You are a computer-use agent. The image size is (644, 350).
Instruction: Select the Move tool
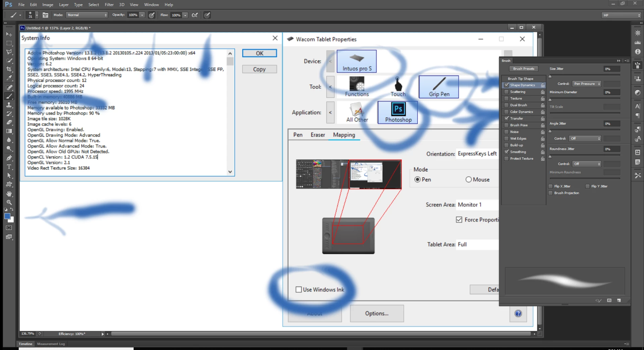coord(9,34)
